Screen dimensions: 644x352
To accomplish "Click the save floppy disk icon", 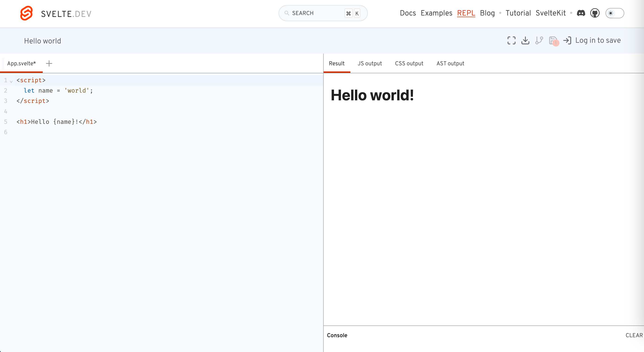I will pos(553,40).
